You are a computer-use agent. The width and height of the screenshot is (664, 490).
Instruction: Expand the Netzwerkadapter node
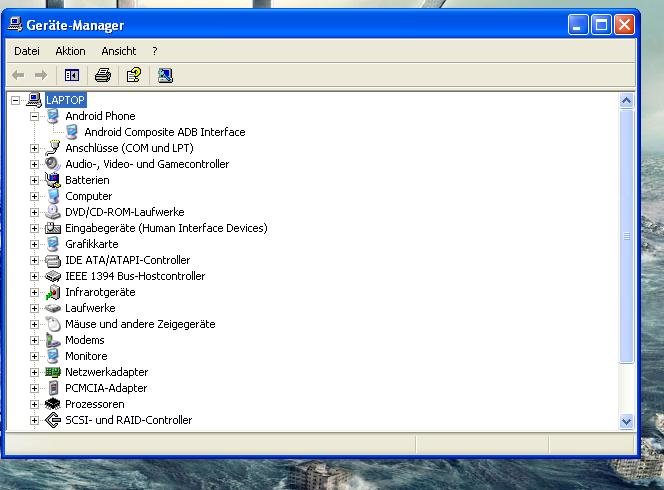point(34,372)
